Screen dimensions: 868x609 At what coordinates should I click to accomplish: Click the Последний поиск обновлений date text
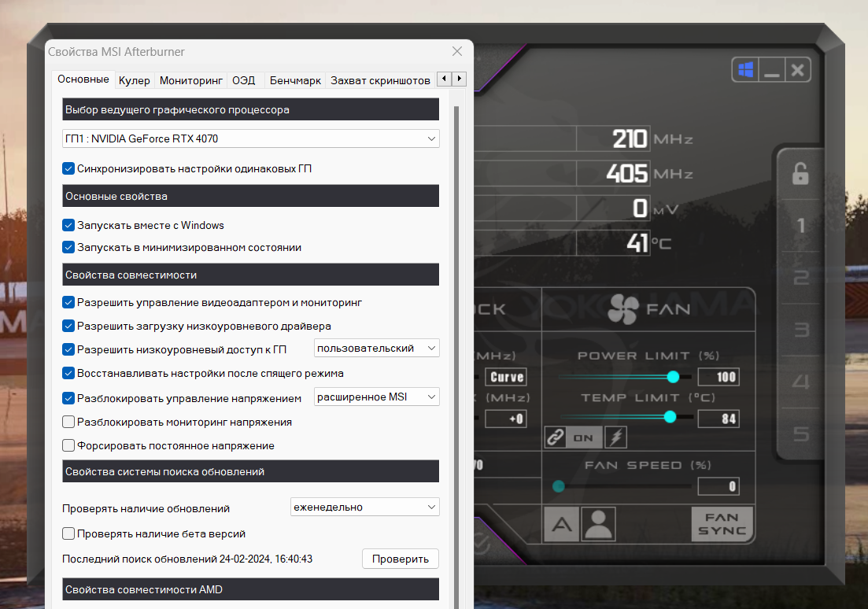(x=187, y=559)
